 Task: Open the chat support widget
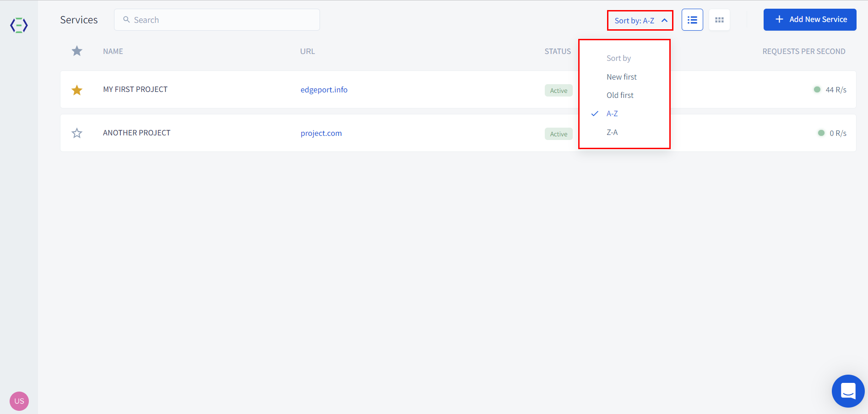pyautogui.click(x=847, y=391)
